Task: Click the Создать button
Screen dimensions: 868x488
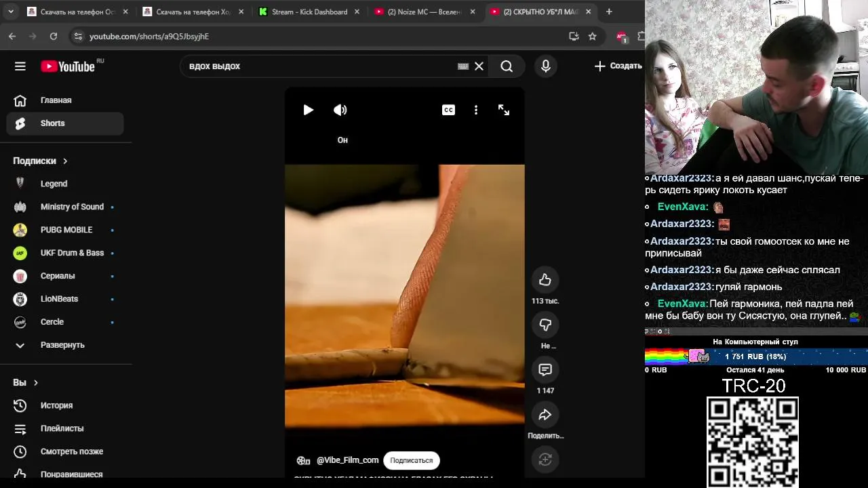Action: [x=618, y=66]
